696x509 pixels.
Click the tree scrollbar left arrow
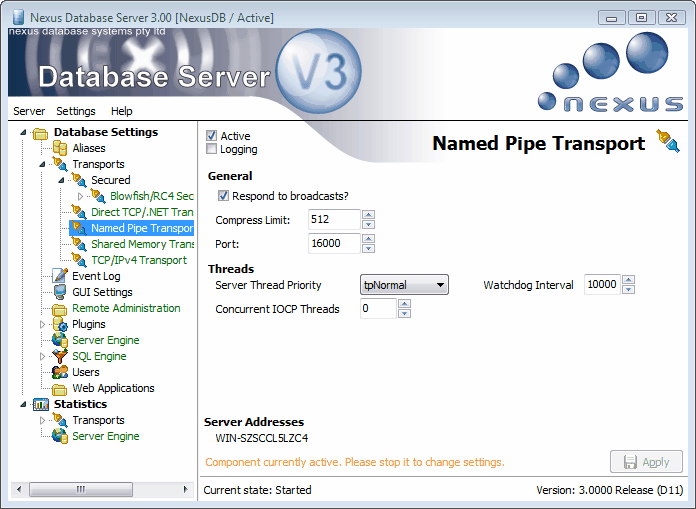[19, 489]
